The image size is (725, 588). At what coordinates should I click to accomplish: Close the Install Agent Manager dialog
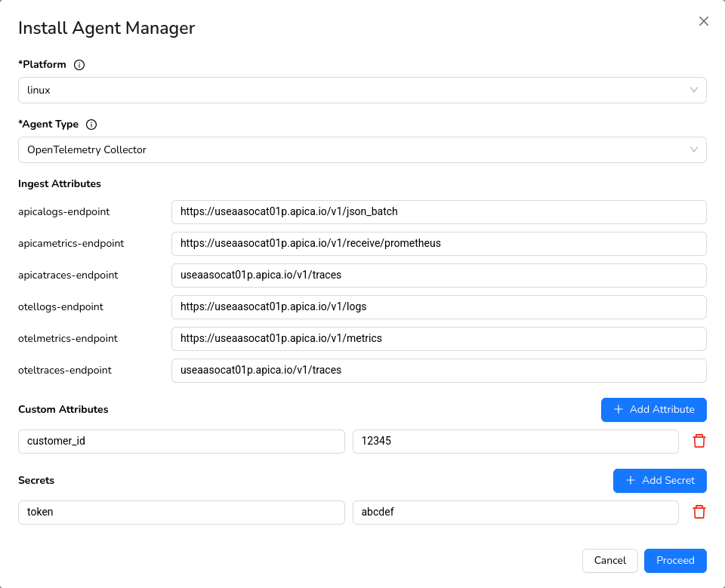coord(703,21)
